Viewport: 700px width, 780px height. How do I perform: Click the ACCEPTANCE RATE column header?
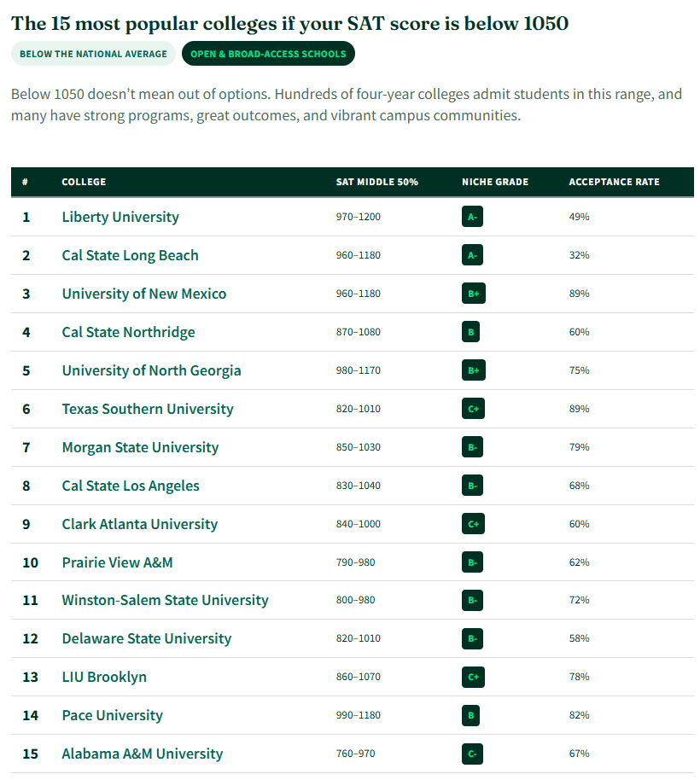click(614, 182)
